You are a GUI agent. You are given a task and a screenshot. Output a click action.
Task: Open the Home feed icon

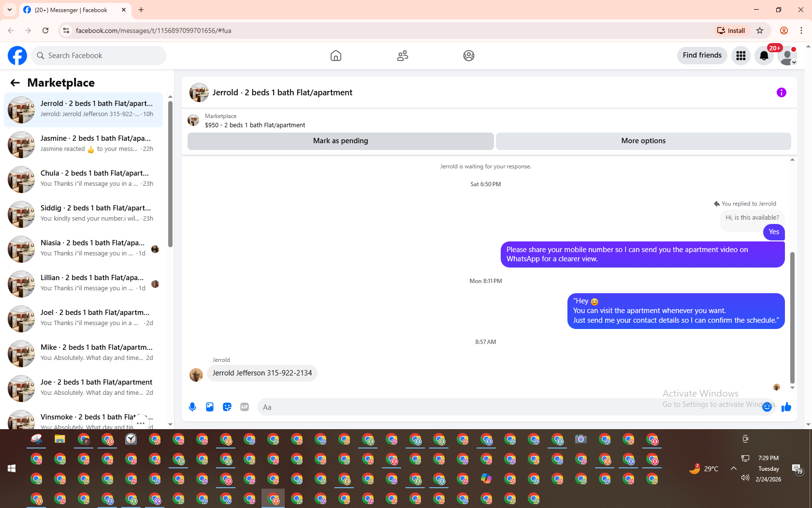click(336, 56)
